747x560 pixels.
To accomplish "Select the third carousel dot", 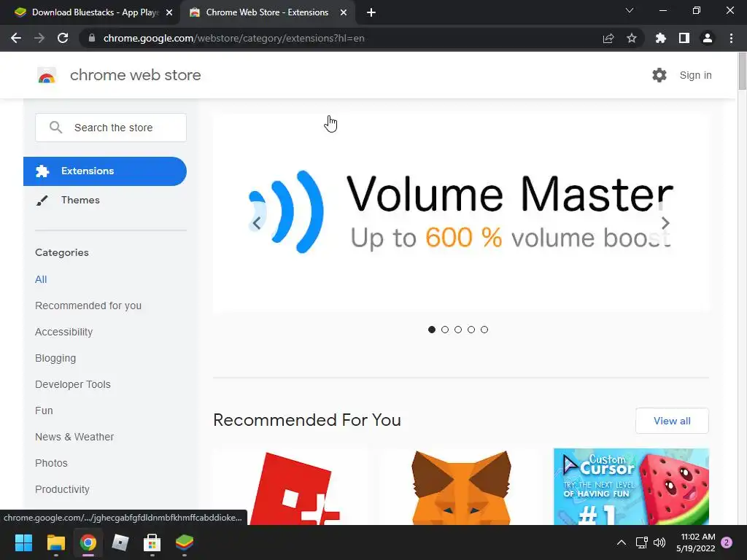I will pos(458,330).
